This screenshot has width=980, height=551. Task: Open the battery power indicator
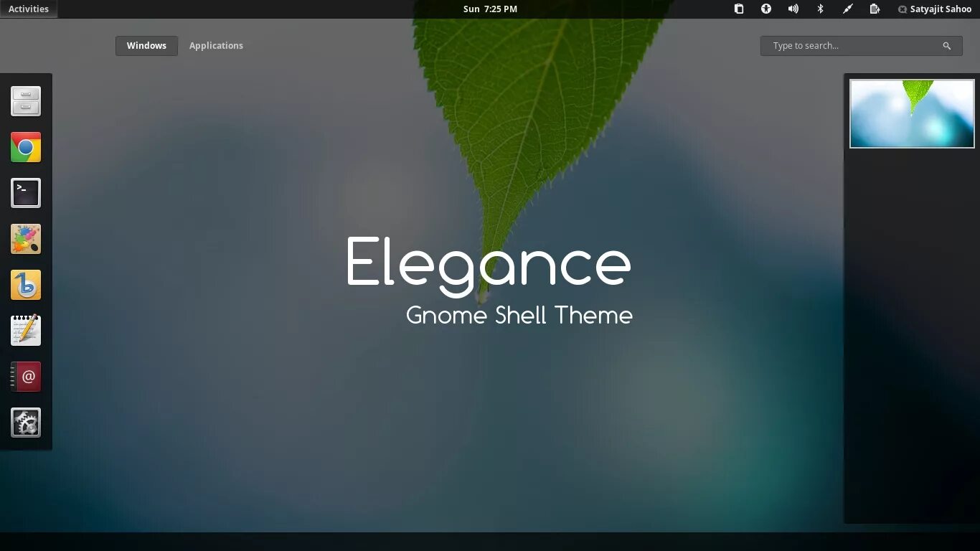click(x=875, y=9)
